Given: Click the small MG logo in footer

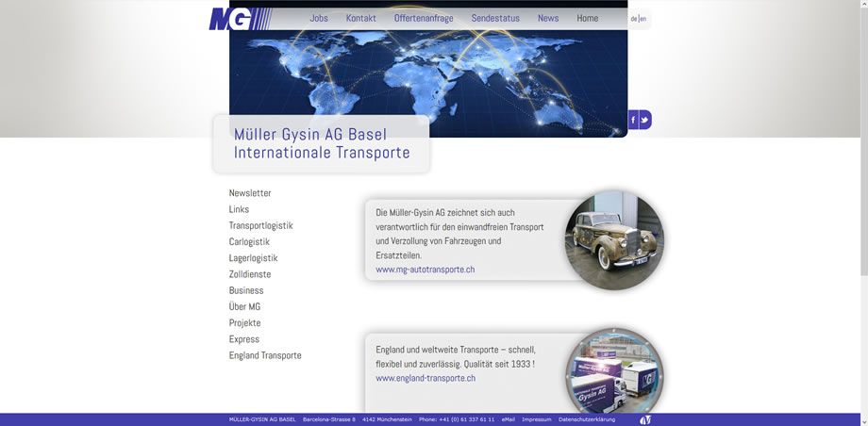Looking at the screenshot, I should click(x=645, y=419).
